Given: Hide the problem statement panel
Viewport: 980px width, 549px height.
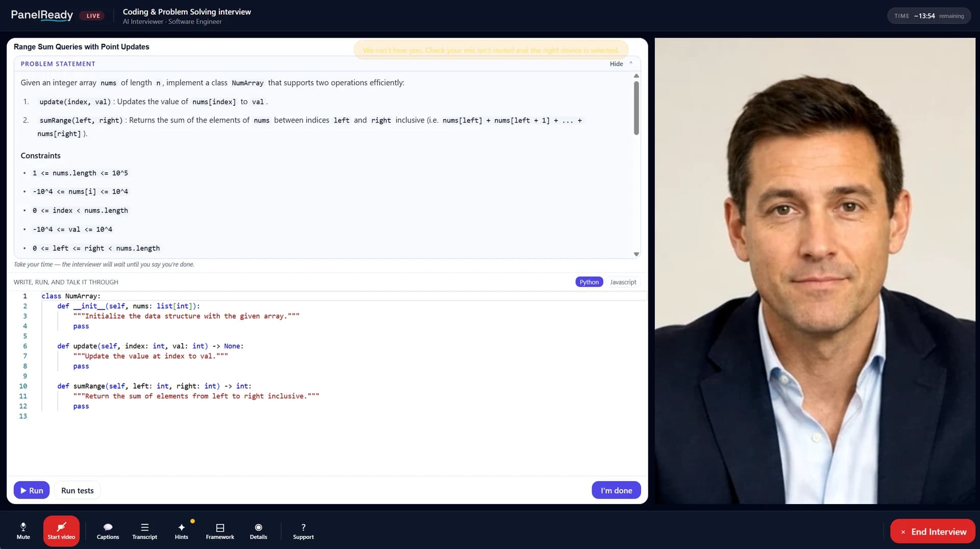Looking at the screenshot, I should [x=621, y=64].
